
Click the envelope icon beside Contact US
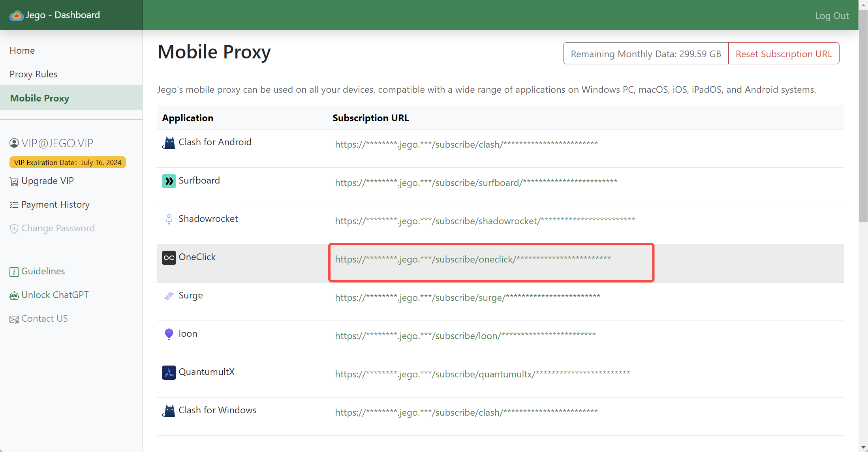point(14,319)
